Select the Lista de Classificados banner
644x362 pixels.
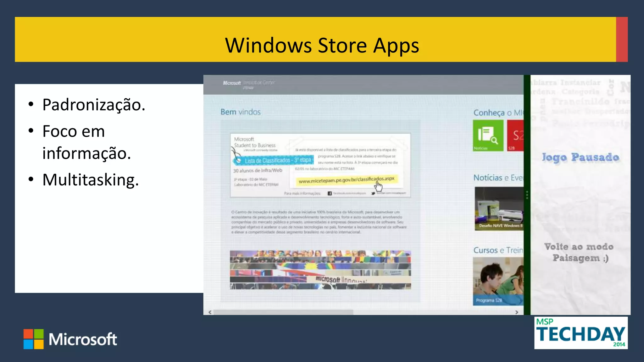273,160
